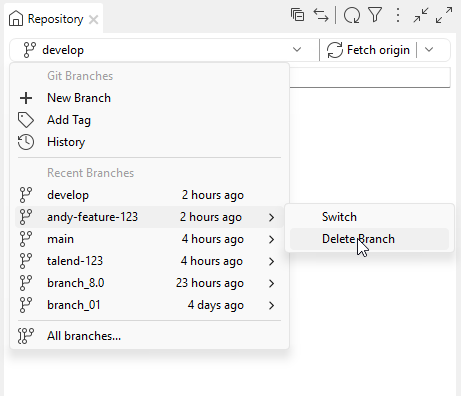This screenshot has height=396, width=461.
Task: Open History menu item
Action: 149,142
